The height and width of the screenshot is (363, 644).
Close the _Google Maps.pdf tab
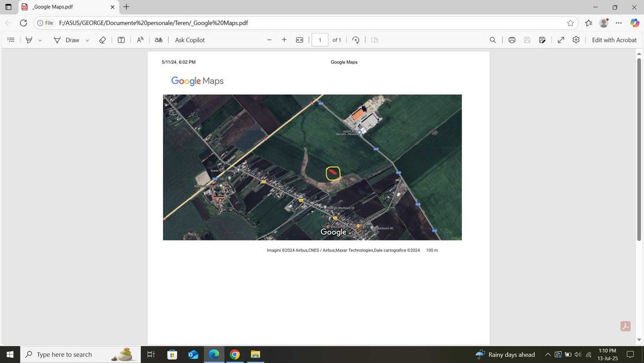click(x=113, y=7)
